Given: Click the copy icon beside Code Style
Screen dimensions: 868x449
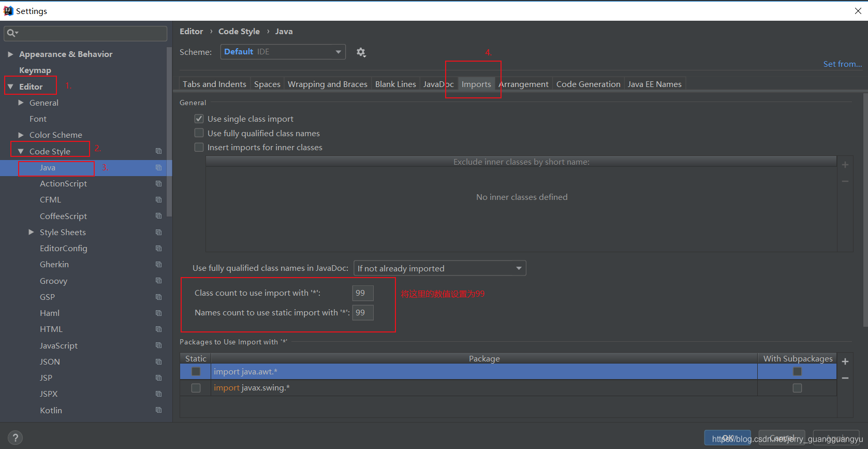Looking at the screenshot, I should click(x=159, y=151).
